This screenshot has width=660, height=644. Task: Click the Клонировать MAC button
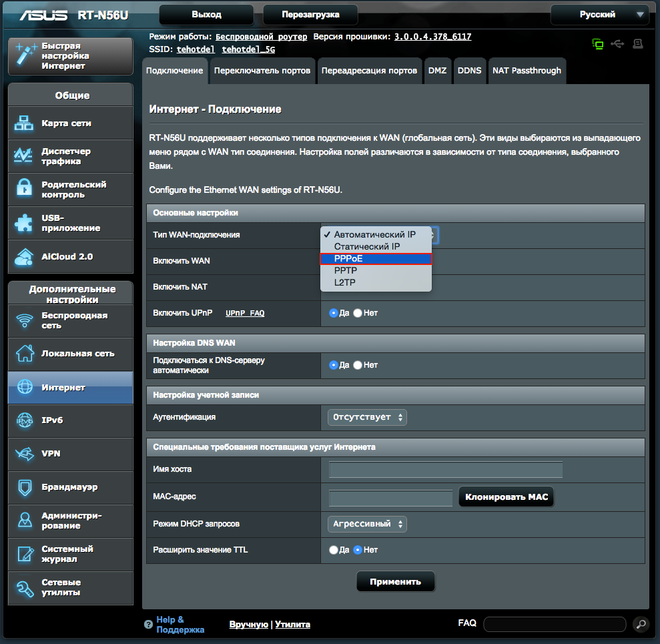pos(507,497)
